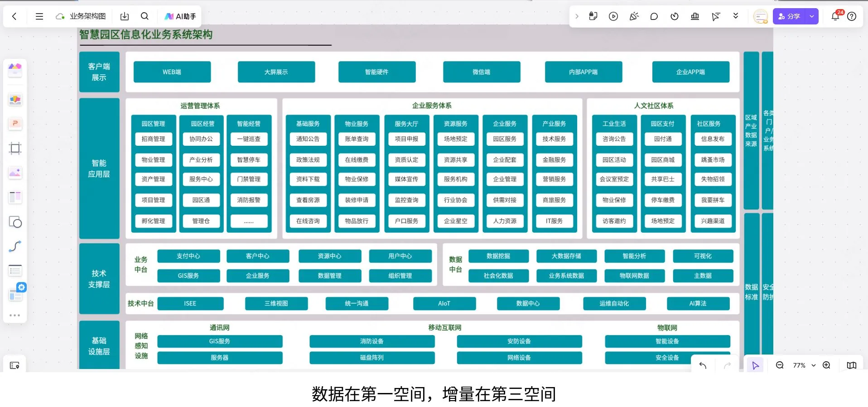Select the WEB端 box
The image size is (868, 407).
(172, 72)
